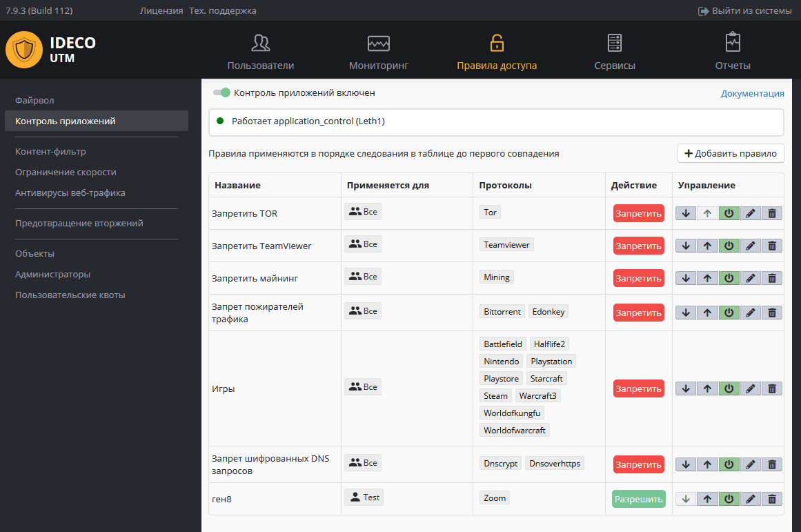Edit the ген8 rule with pencil icon
Image resolution: width=801 pixels, height=532 pixels.
(x=751, y=499)
